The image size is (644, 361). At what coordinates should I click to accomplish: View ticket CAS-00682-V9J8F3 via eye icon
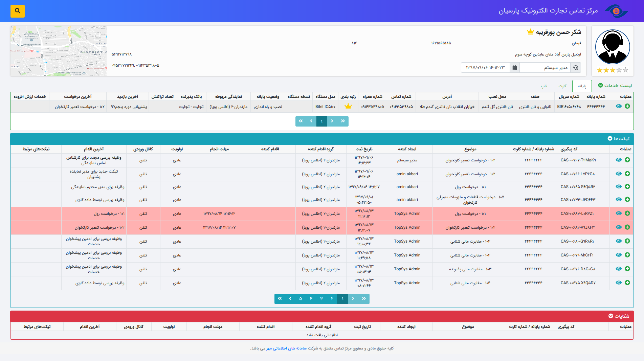pos(619,227)
